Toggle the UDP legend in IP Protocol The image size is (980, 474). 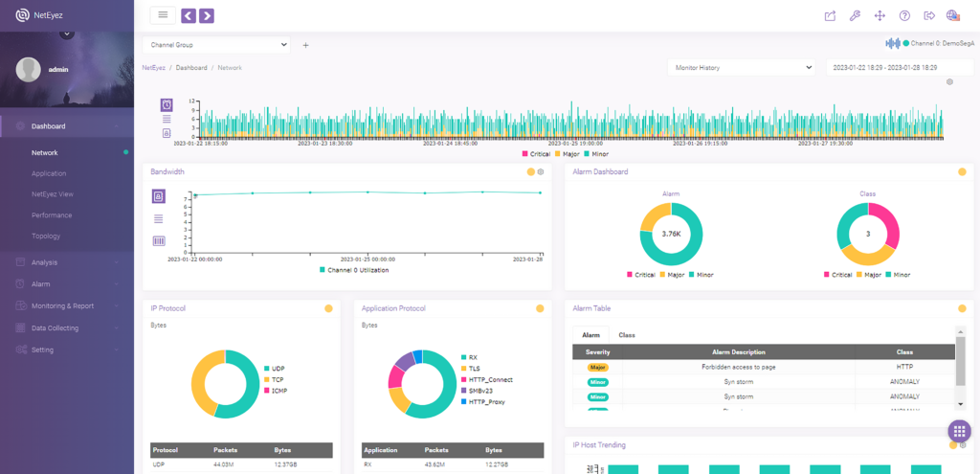coord(275,369)
